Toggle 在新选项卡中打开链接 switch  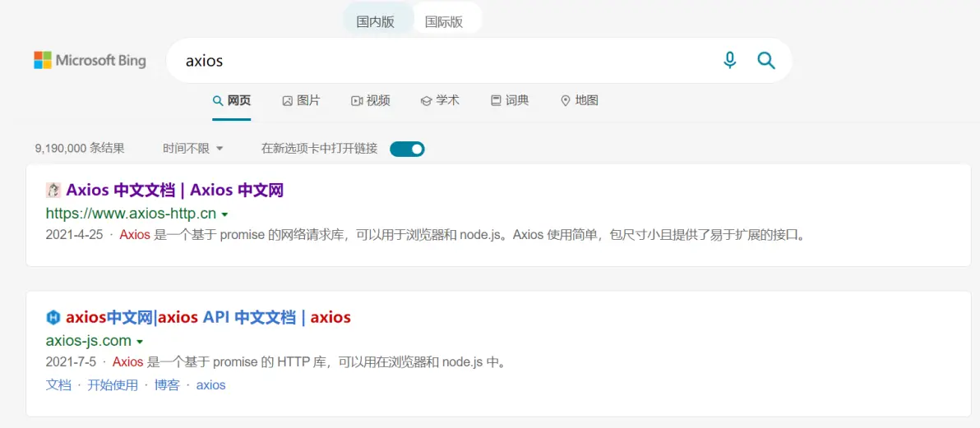(407, 150)
